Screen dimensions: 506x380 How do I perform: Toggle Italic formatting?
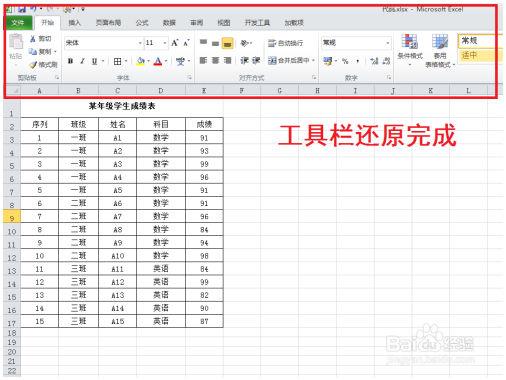(x=82, y=61)
